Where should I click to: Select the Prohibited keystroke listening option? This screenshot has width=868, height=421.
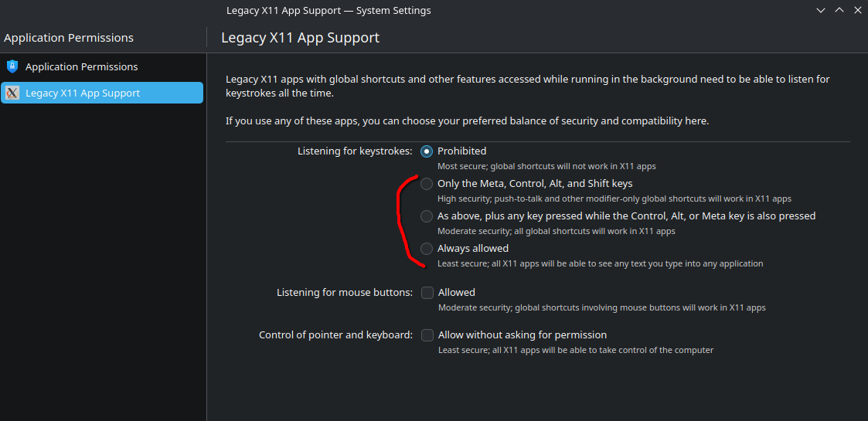(x=427, y=151)
